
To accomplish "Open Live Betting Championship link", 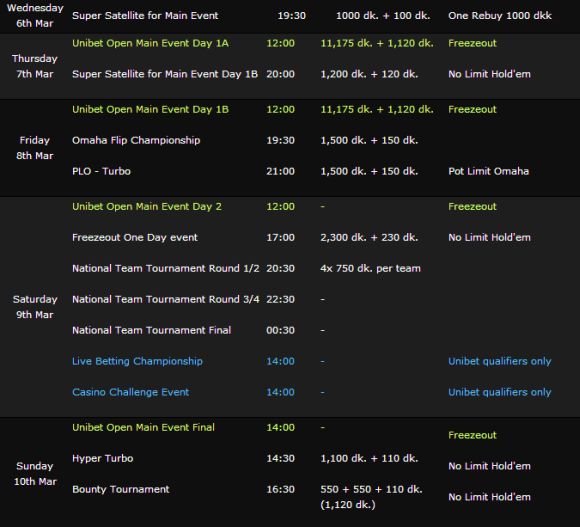I will pos(137,361).
